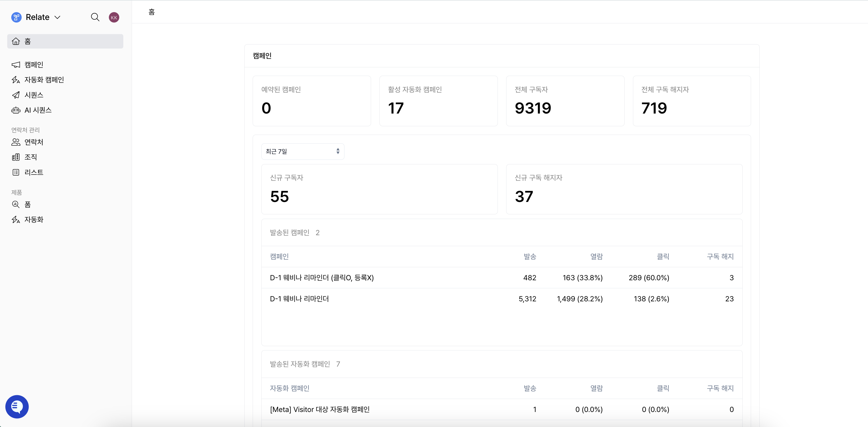Open 자동화 under 제품 section
868x427 pixels.
34,220
